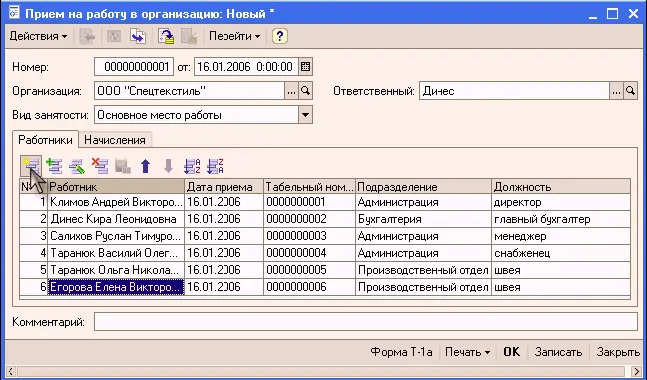Open Действия dropdown menu
This screenshot has width=647, height=380.
point(38,36)
